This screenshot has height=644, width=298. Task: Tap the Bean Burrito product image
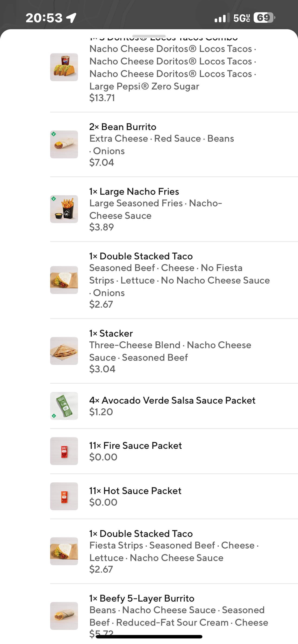pyautogui.click(x=64, y=144)
